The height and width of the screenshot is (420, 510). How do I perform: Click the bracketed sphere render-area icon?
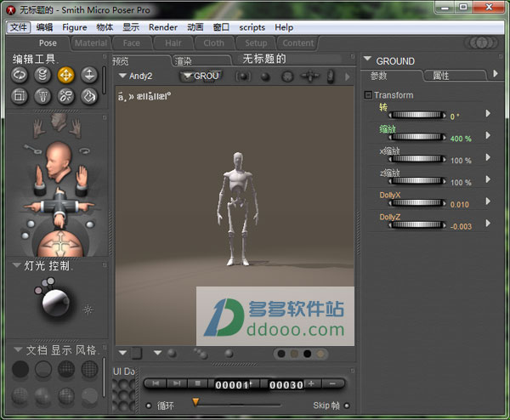click(x=243, y=77)
